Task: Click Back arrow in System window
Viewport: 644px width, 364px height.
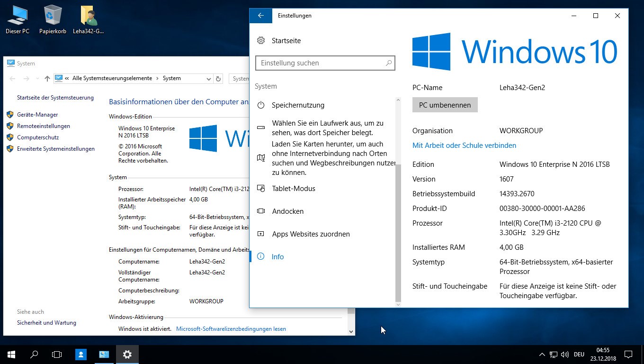Action: (13, 79)
